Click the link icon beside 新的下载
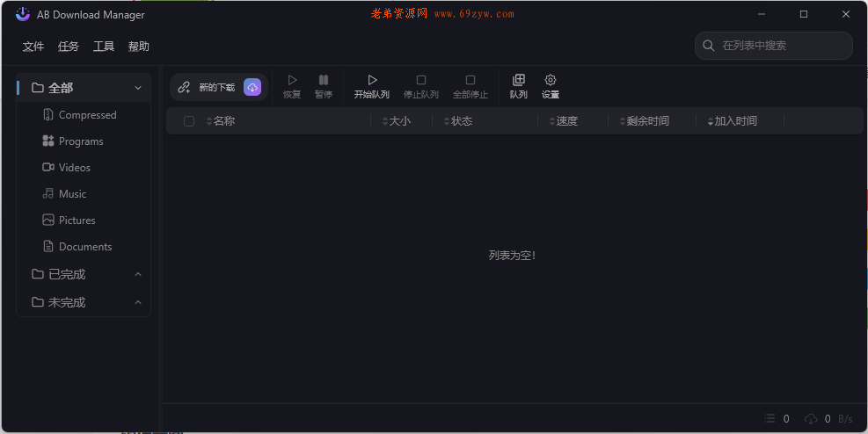 click(x=184, y=87)
